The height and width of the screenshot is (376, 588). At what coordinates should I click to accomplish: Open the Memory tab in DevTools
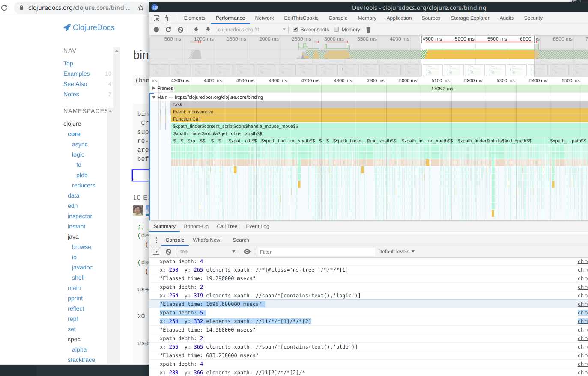click(x=367, y=18)
